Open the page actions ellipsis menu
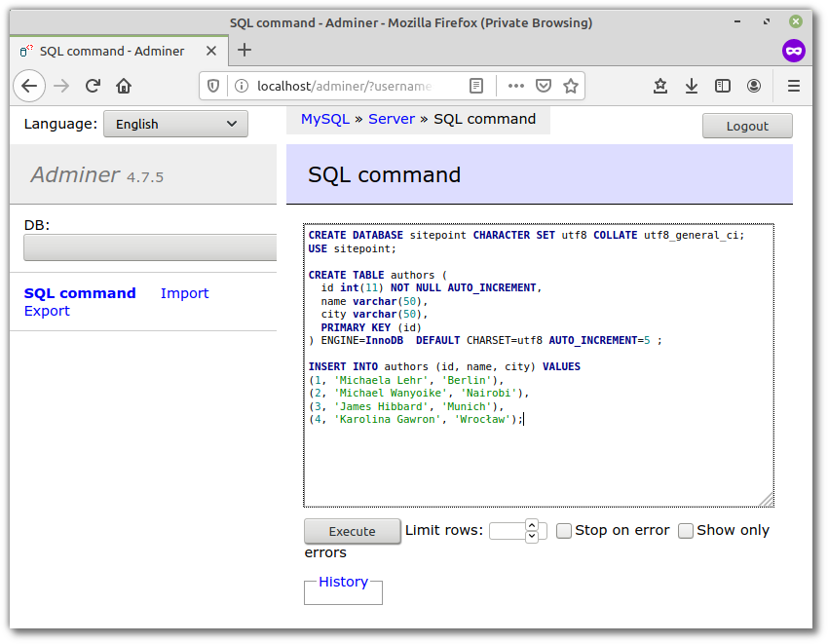This screenshot has width=828, height=644. coord(515,86)
